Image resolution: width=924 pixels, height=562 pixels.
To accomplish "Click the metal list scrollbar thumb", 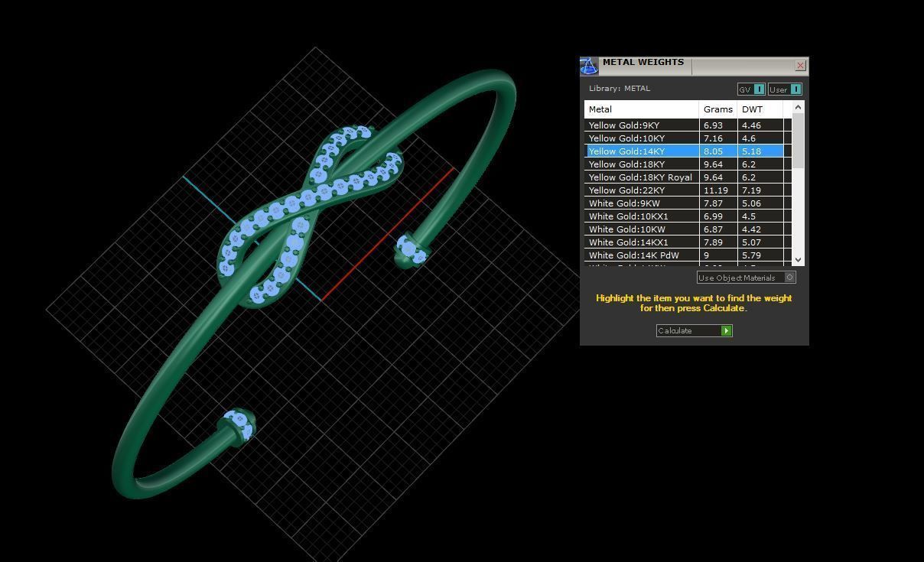I will [798, 141].
